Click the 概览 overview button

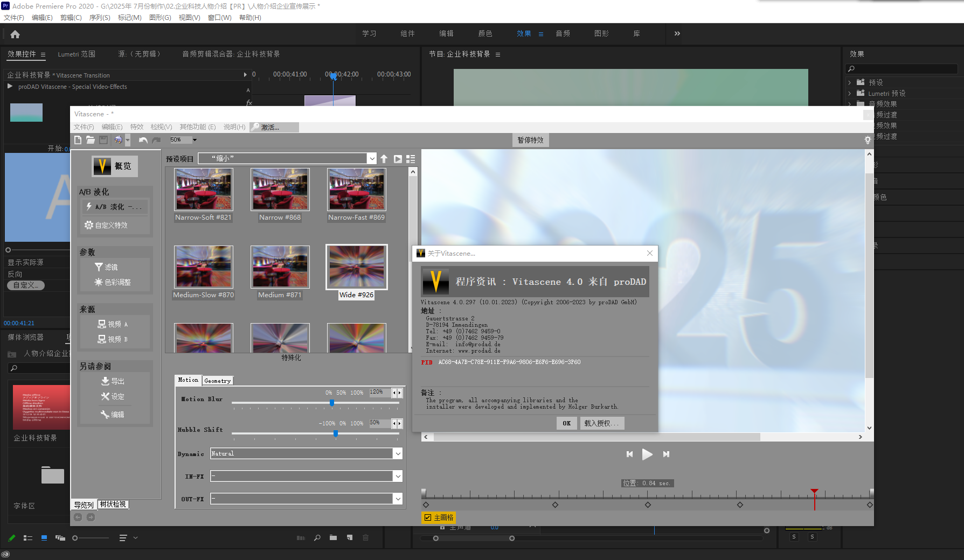coord(115,166)
